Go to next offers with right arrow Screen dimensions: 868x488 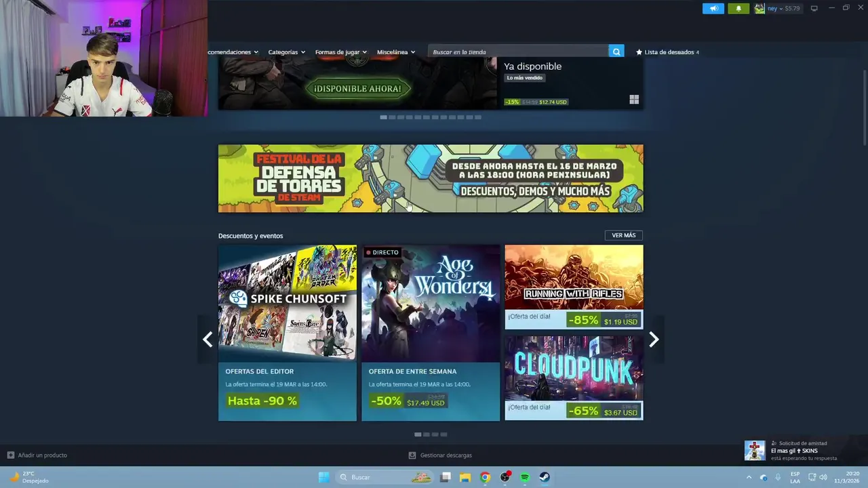click(654, 340)
